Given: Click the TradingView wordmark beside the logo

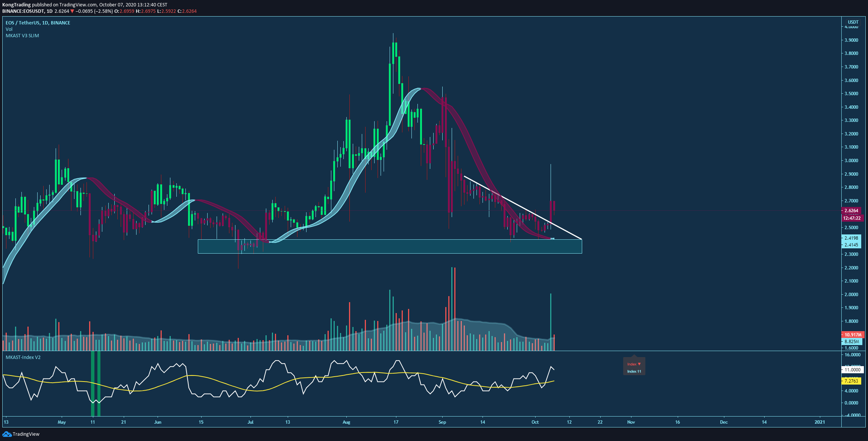Looking at the screenshot, I should coord(26,434).
